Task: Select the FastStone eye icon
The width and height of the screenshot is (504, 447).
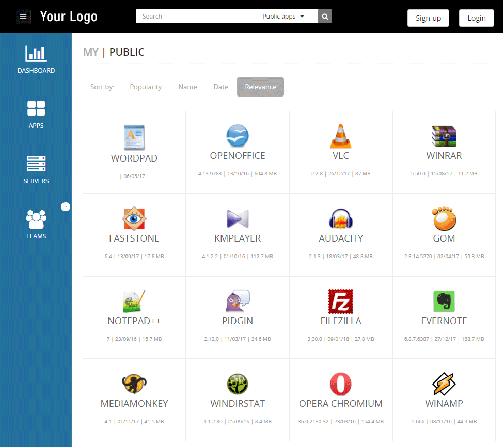Action: [134, 219]
